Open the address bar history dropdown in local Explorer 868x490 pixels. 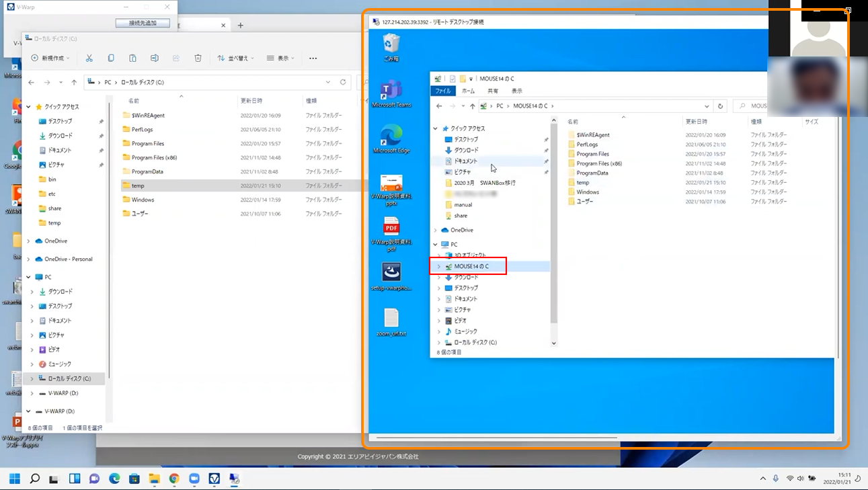pos(328,82)
